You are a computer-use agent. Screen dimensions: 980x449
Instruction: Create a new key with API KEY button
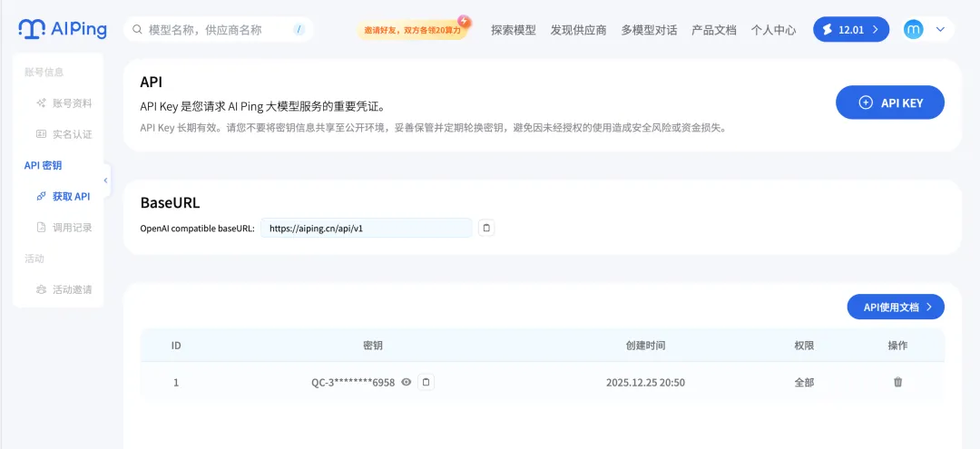(890, 102)
